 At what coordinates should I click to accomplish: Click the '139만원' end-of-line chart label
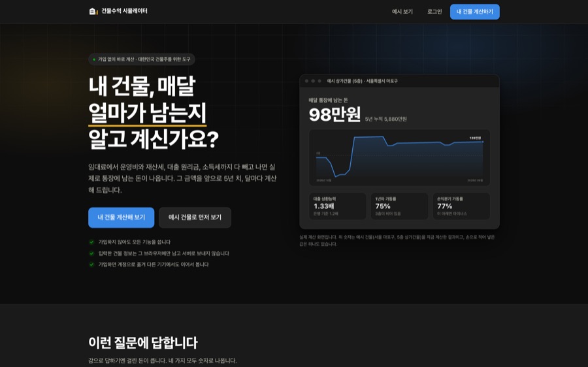click(x=475, y=138)
